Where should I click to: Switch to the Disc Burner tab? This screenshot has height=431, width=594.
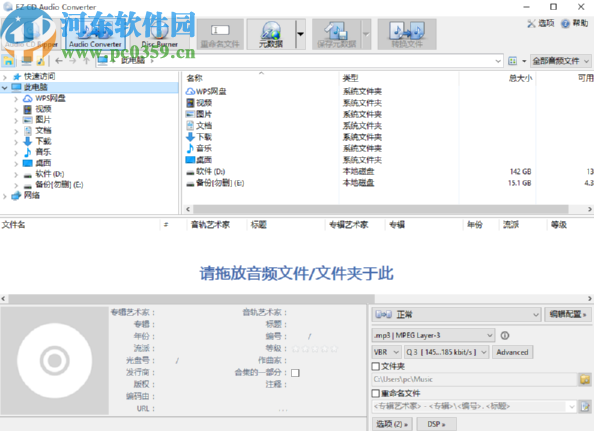pos(159,35)
